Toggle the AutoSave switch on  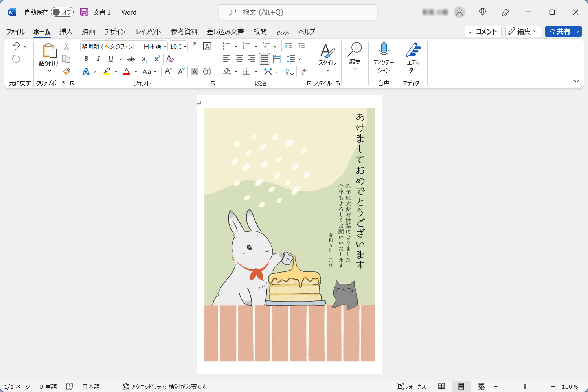click(62, 12)
